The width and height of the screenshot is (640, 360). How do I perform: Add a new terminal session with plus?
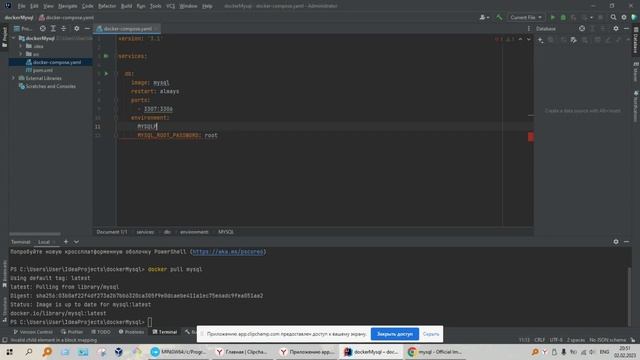pyautogui.click(x=66, y=242)
